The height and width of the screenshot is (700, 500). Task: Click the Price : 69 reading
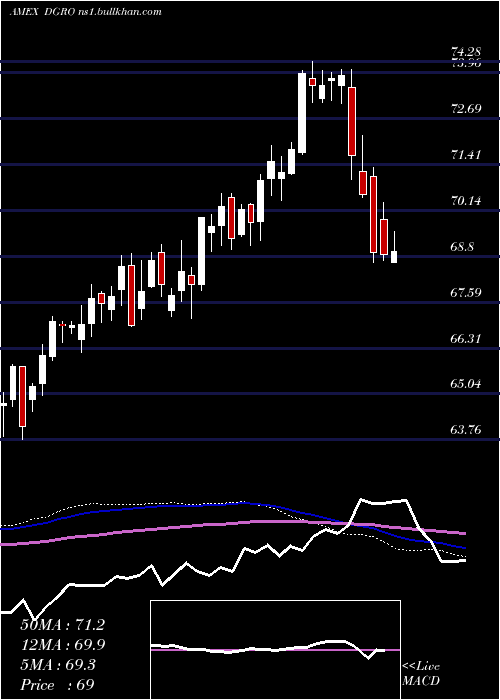tap(57, 685)
